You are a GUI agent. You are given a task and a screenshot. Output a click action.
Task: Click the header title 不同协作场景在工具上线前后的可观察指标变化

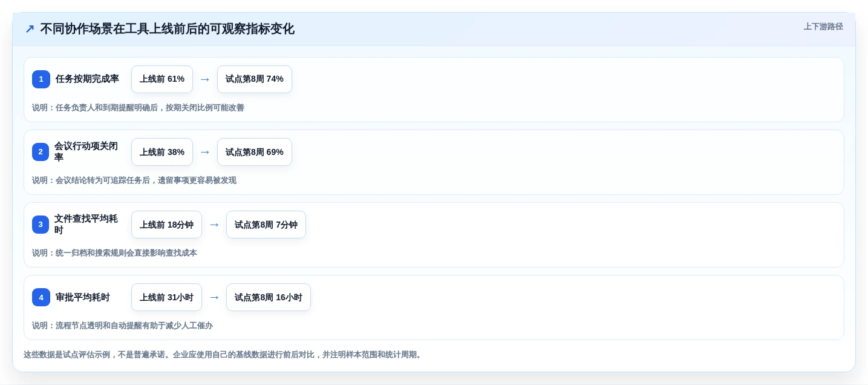[x=168, y=29]
